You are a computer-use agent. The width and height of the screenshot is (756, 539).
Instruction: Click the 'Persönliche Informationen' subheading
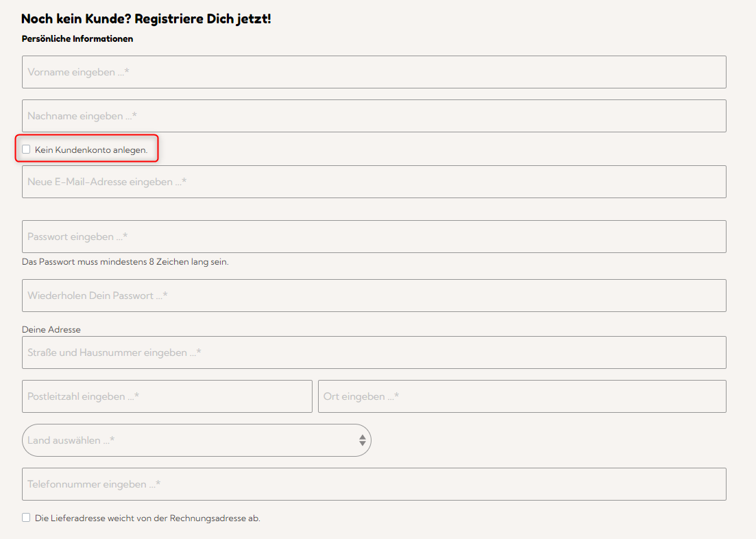click(x=77, y=39)
